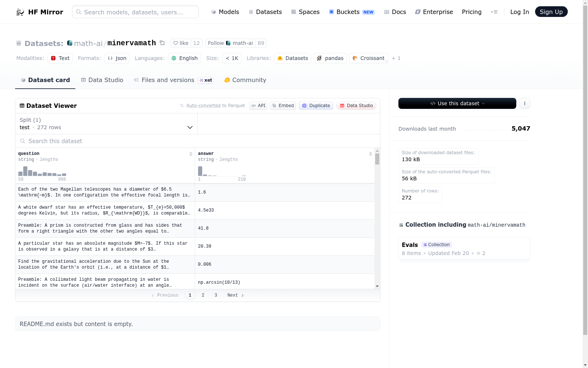Click the answer cell 41.8
Screen dimensions: 588x368
285,229
